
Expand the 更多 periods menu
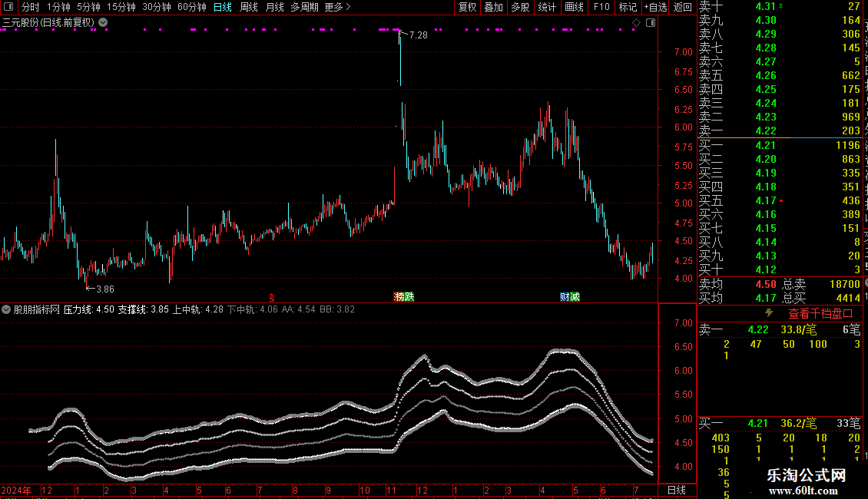tap(338, 7)
